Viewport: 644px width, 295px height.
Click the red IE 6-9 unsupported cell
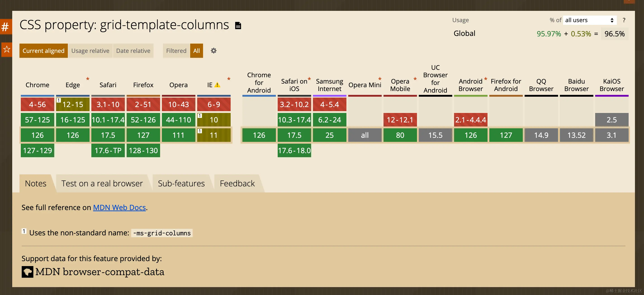click(x=214, y=104)
